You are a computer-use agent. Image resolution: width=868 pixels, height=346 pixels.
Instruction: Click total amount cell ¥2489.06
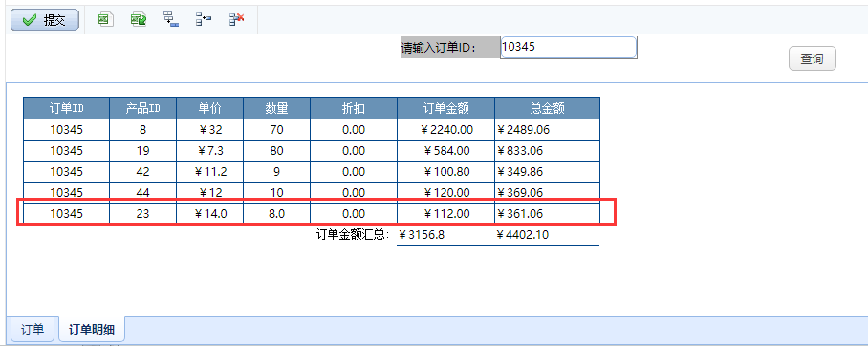tap(548, 130)
